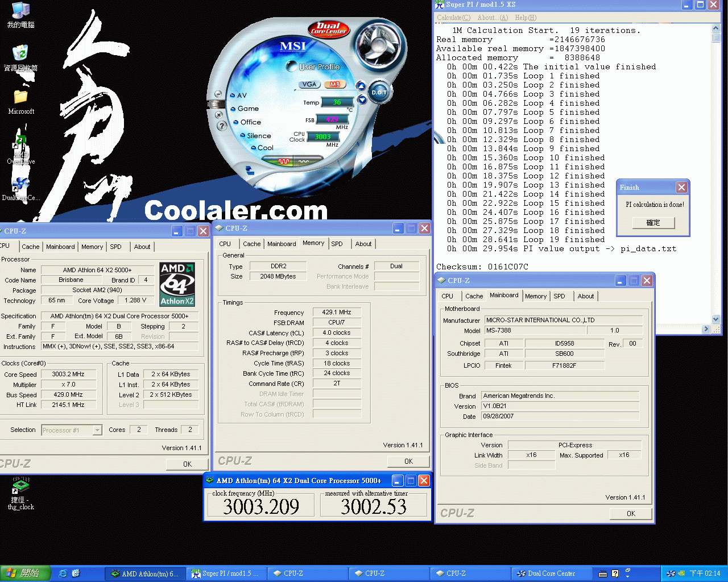
Task: Select the Game profile in Dual Core Center
Action: click(245, 109)
